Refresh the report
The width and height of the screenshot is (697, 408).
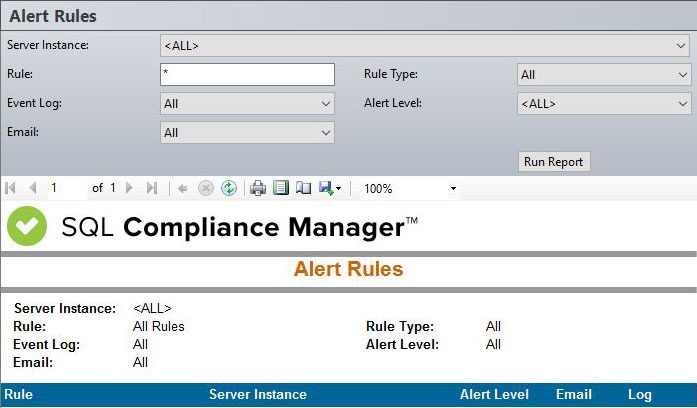pyautogui.click(x=229, y=188)
